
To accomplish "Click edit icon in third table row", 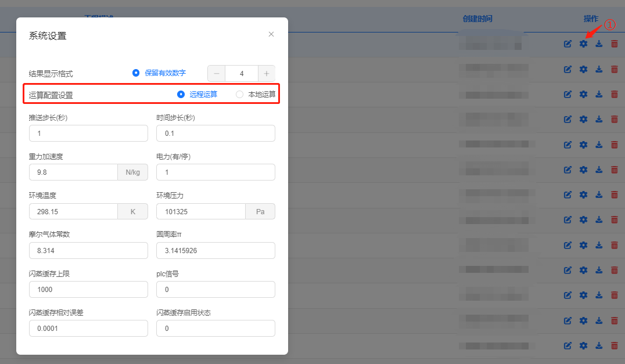I will pos(567,95).
